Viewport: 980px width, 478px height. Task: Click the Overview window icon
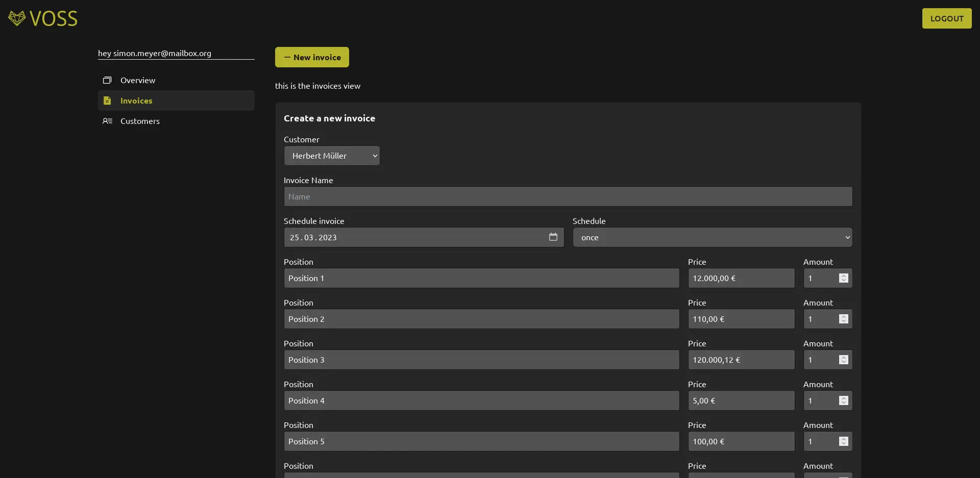[107, 80]
